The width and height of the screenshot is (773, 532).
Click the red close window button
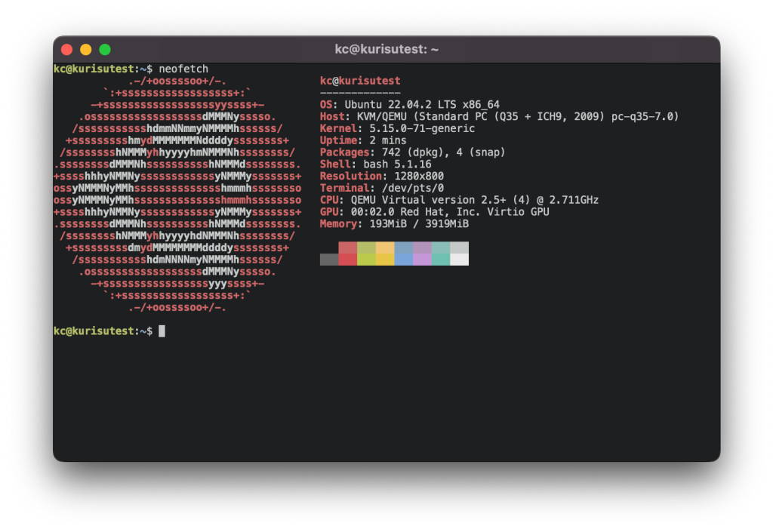click(x=66, y=50)
